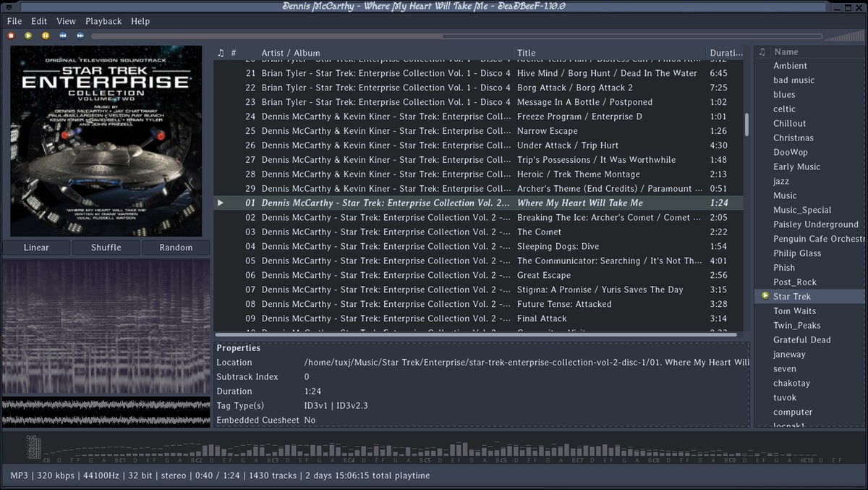
Task: Select track 'Great Escape'
Action: [x=478, y=276]
